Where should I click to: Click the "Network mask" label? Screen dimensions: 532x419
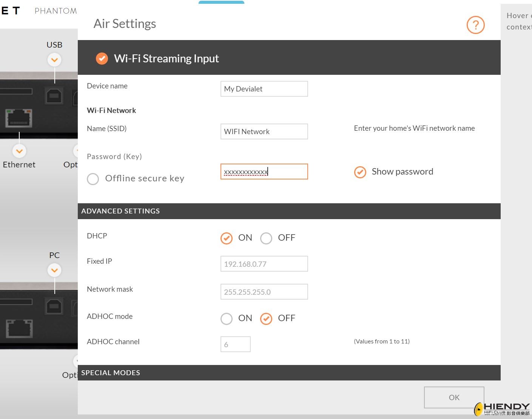click(x=110, y=289)
